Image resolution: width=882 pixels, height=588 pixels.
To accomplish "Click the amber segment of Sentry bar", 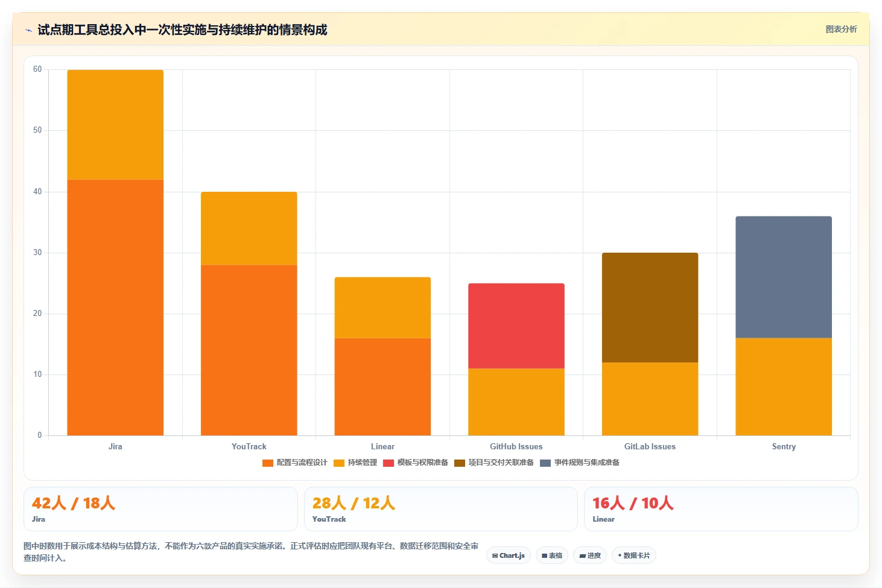I will pyautogui.click(x=784, y=387).
